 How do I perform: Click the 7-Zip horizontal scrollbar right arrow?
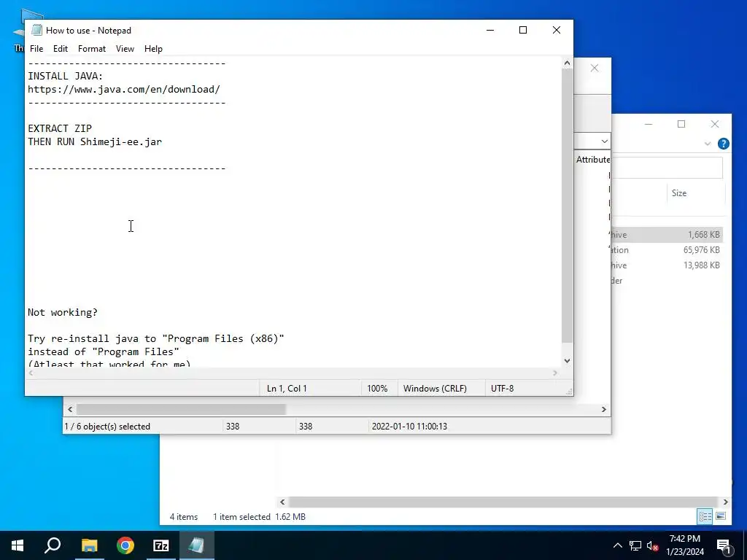pyautogui.click(x=603, y=410)
